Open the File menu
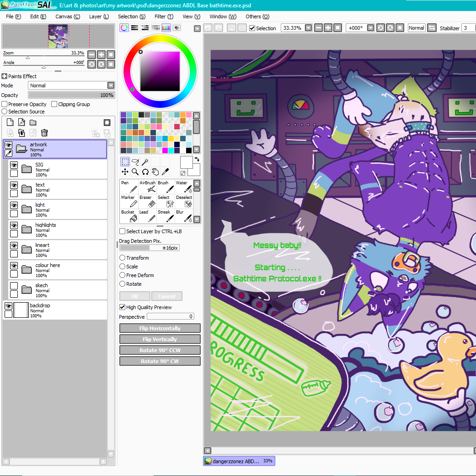The width and height of the screenshot is (476, 476). tap(13, 16)
